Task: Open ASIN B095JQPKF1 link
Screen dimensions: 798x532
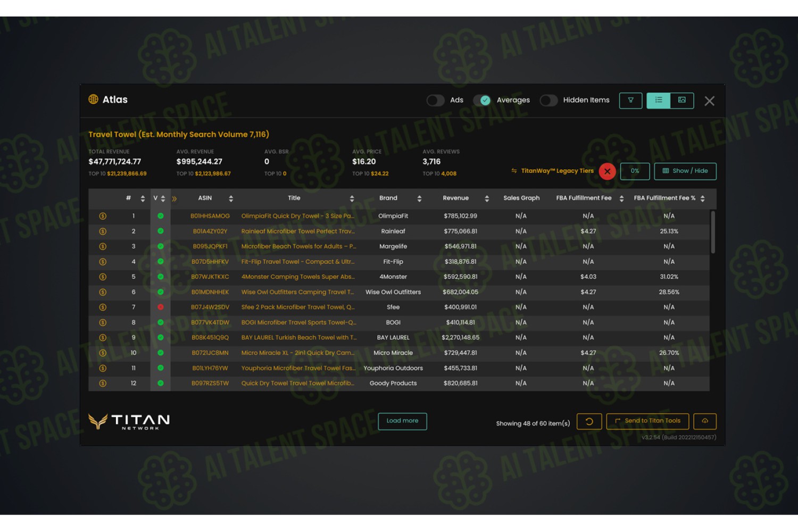Action: point(210,246)
